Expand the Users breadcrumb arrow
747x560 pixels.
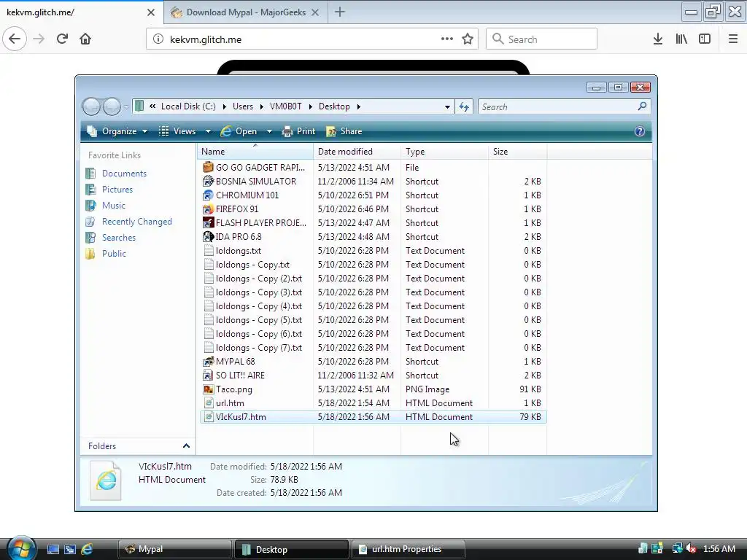point(262,106)
